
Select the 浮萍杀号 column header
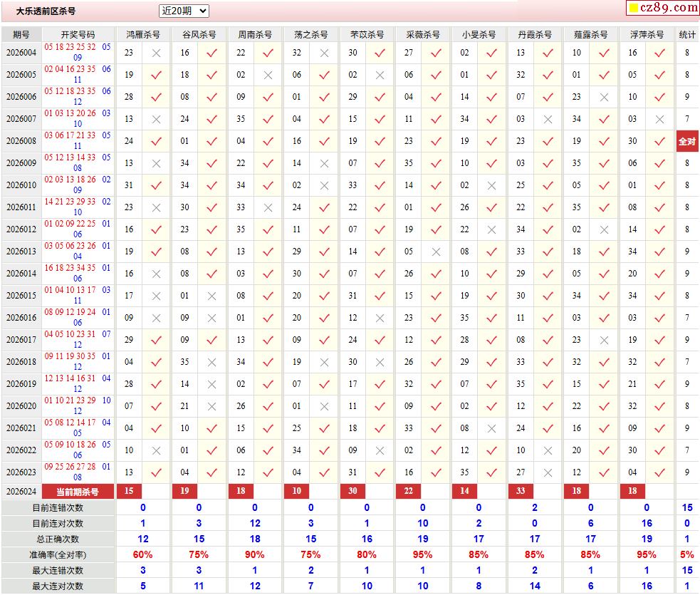tap(647, 34)
